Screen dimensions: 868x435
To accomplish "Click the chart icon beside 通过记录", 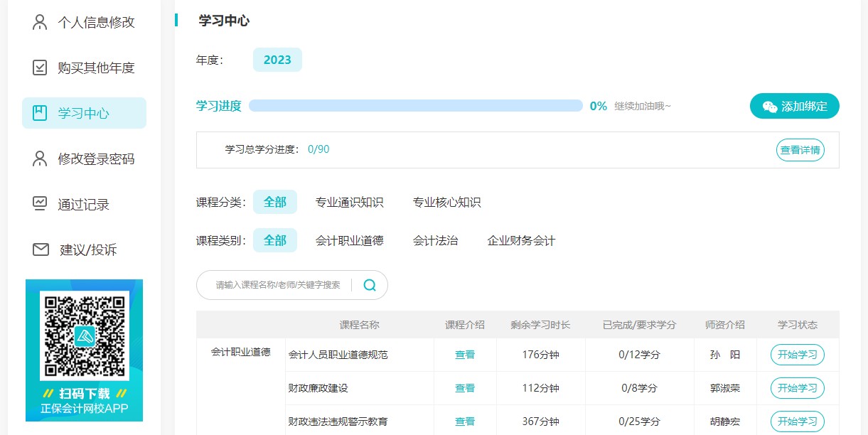I will [x=40, y=204].
